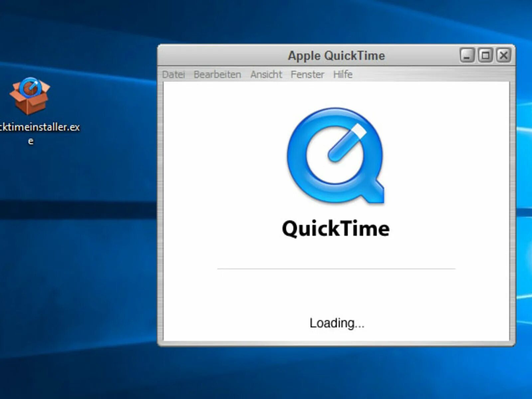The image size is (532, 399).
Task: Click the bold QuickTime heading text
Action: pyautogui.click(x=336, y=229)
